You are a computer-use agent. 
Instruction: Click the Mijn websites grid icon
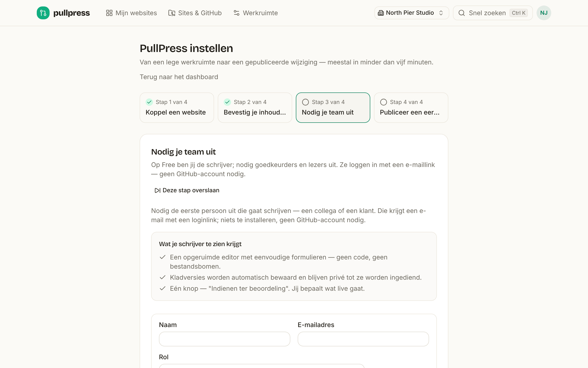tap(109, 13)
